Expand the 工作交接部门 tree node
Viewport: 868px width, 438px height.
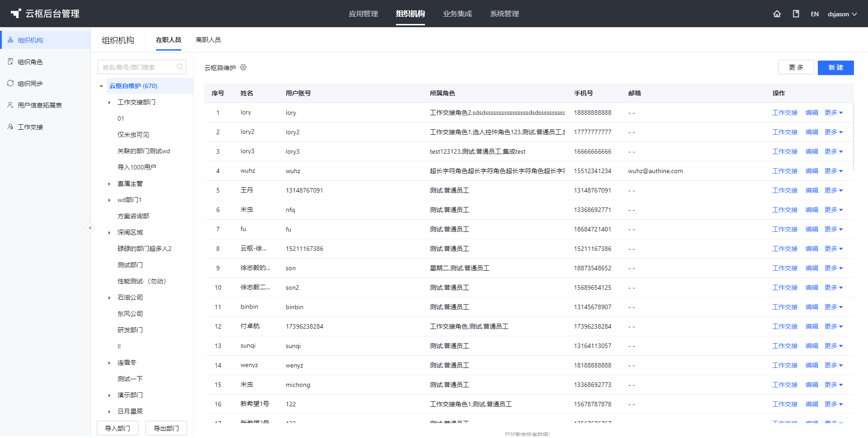pos(109,102)
